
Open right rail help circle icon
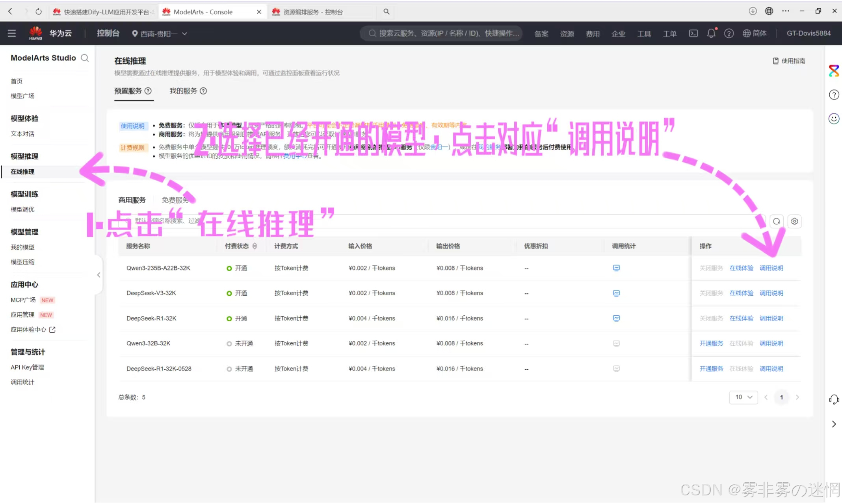pos(834,95)
